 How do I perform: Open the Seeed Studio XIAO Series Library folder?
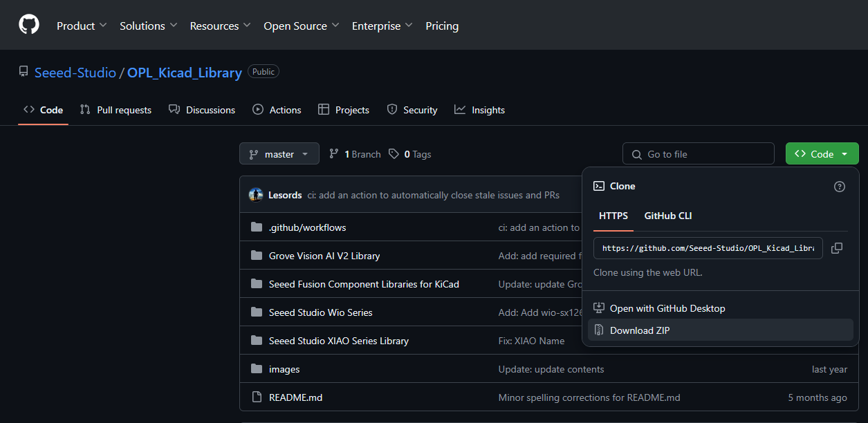[x=339, y=341]
